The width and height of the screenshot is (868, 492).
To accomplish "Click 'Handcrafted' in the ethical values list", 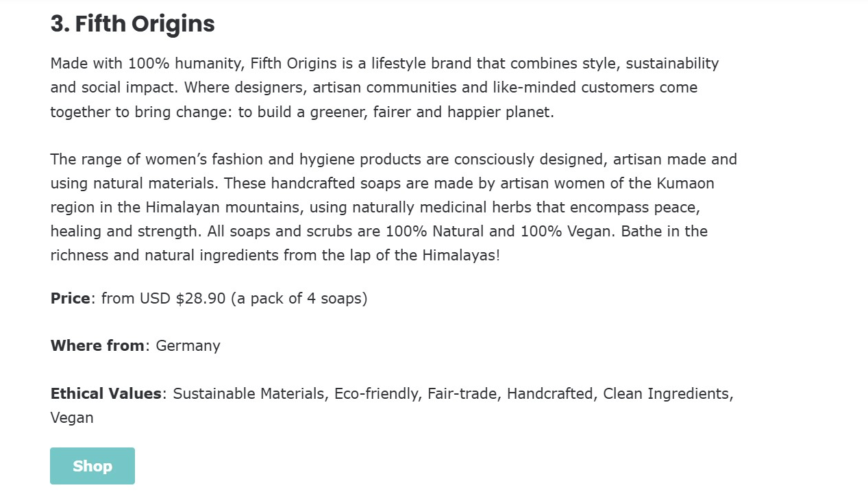I will [550, 394].
